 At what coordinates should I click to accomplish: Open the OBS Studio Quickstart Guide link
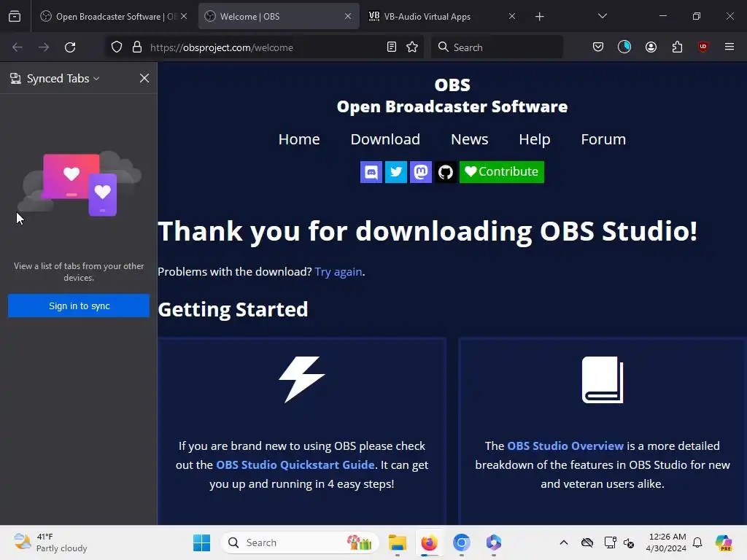tap(295, 464)
